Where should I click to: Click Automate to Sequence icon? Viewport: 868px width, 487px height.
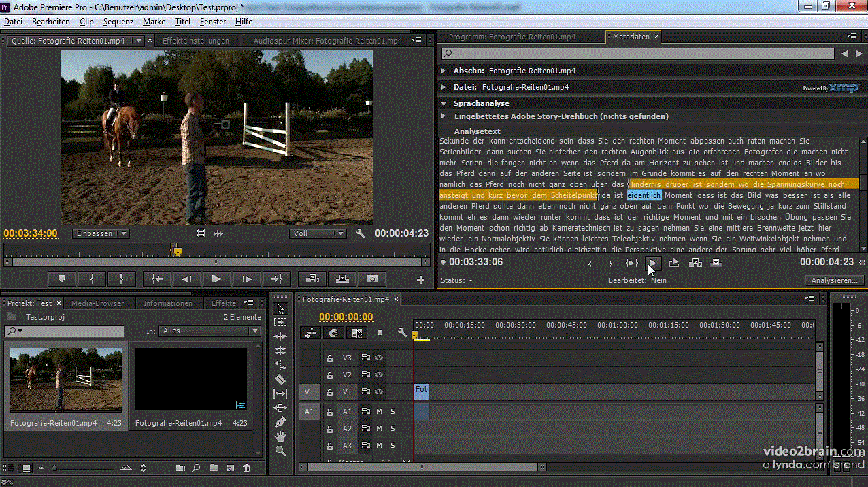tap(181, 468)
